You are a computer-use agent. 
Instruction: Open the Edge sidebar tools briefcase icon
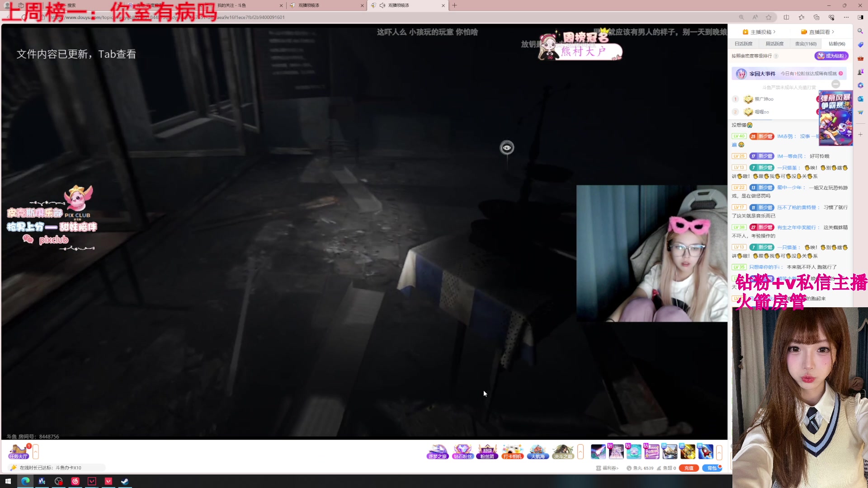pos(860,58)
